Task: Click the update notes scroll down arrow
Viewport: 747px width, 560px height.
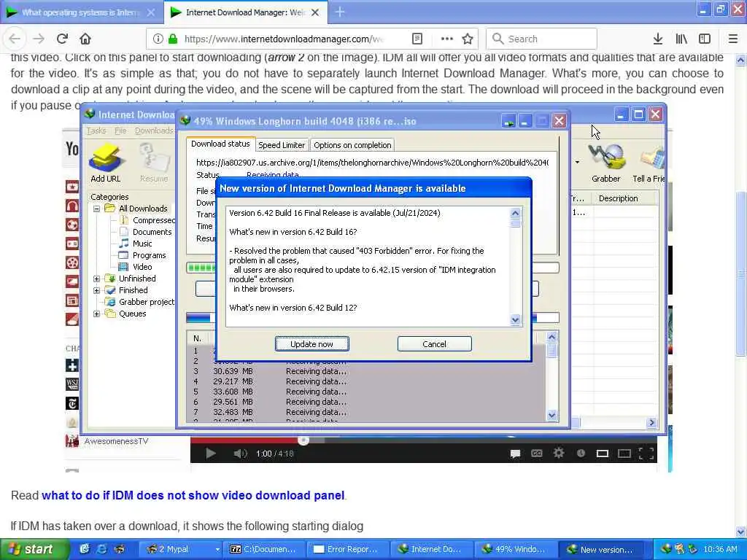Action: (515, 319)
